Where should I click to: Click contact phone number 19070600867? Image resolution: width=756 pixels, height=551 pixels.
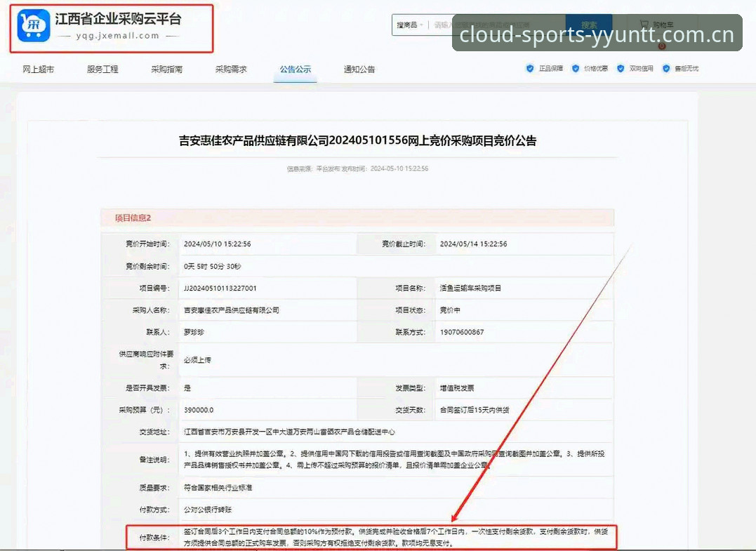(x=462, y=332)
